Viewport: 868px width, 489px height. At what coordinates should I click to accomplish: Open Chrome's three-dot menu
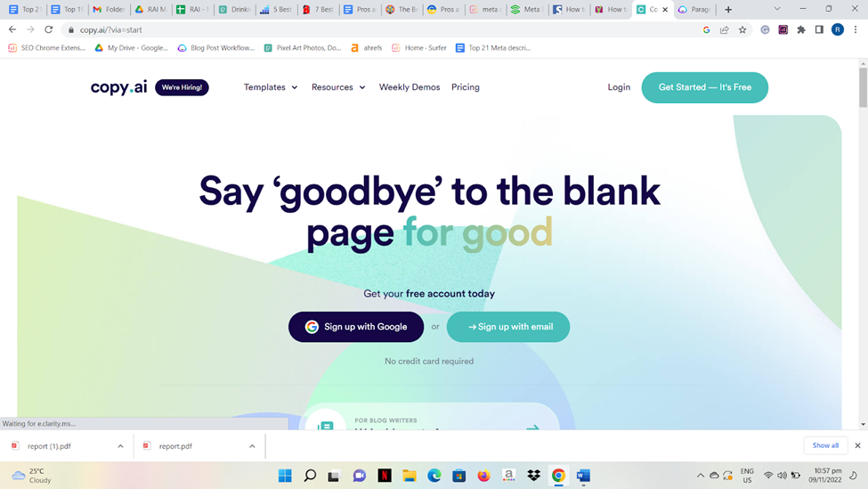[x=856, y=30]
